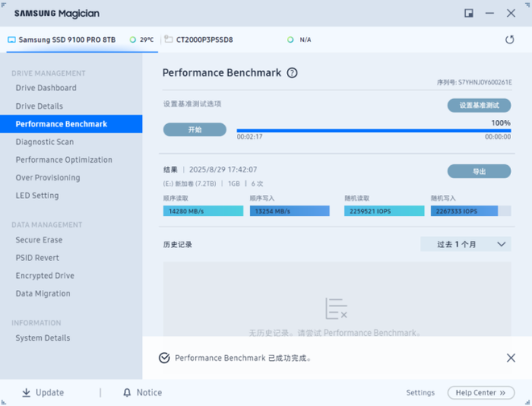This screenshot has width=532, height=406.
Task: Click the compact mode window icon
Action: 469,14
